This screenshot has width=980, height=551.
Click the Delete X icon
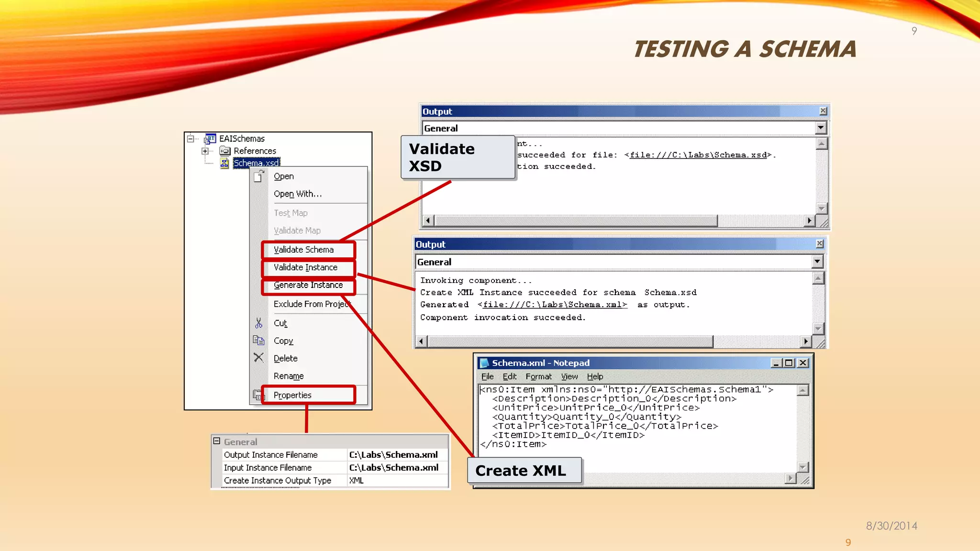258,358
